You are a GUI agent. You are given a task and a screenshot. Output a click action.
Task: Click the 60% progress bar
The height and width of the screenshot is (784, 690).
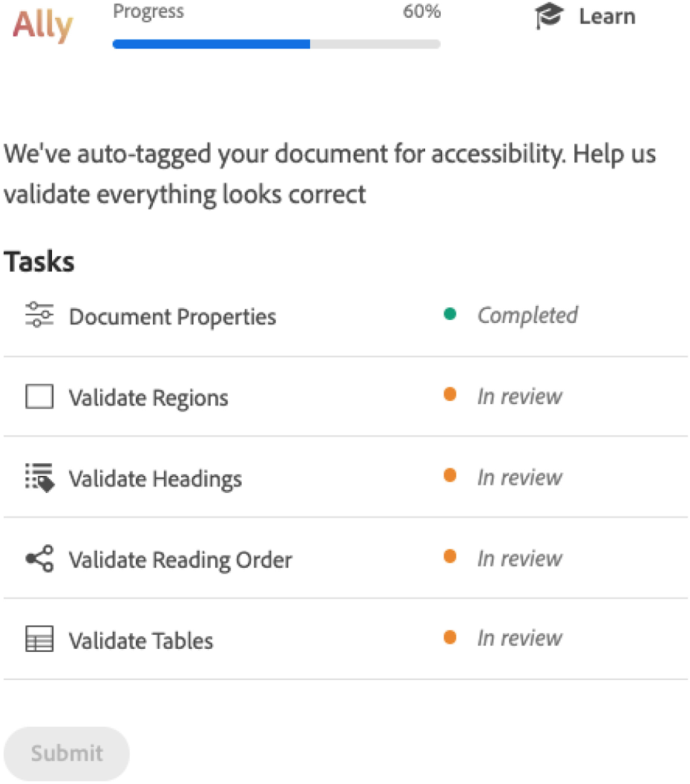point(276,44)
